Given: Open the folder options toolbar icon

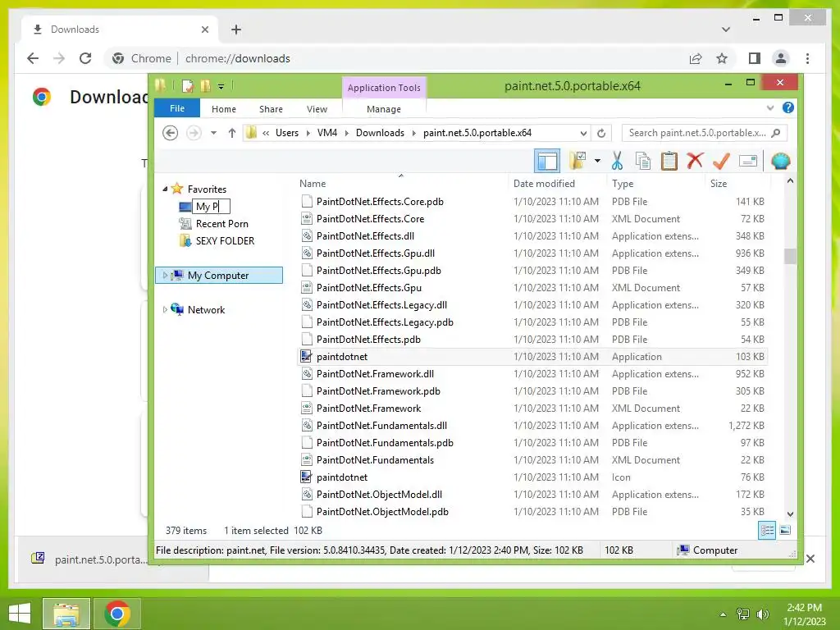Looking at the screenshot, I should [578, 161].
